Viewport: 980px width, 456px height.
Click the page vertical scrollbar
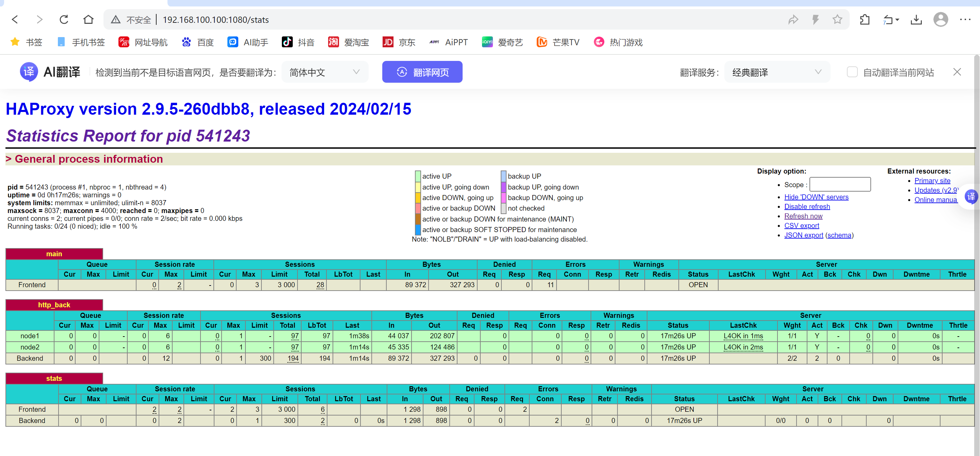pyautogui.click(x=977, y=255)
